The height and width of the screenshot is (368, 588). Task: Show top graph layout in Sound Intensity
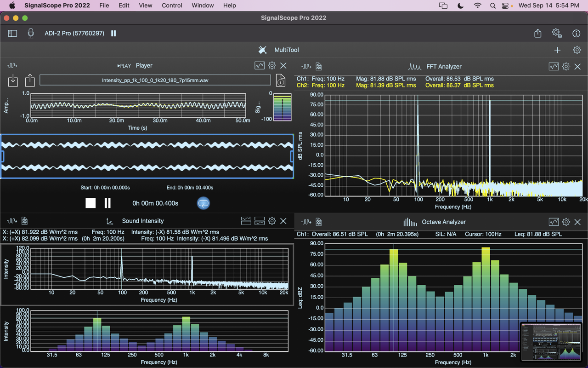tap(246, 221)
